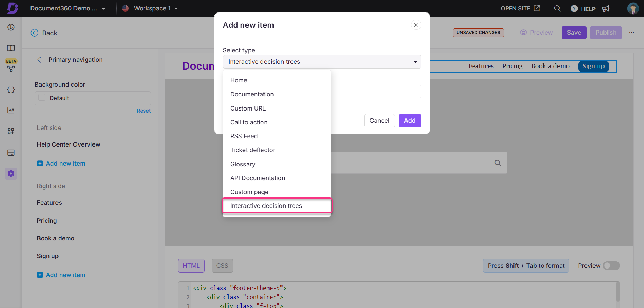Open the HELP question mark icon

tap(574, 9)
